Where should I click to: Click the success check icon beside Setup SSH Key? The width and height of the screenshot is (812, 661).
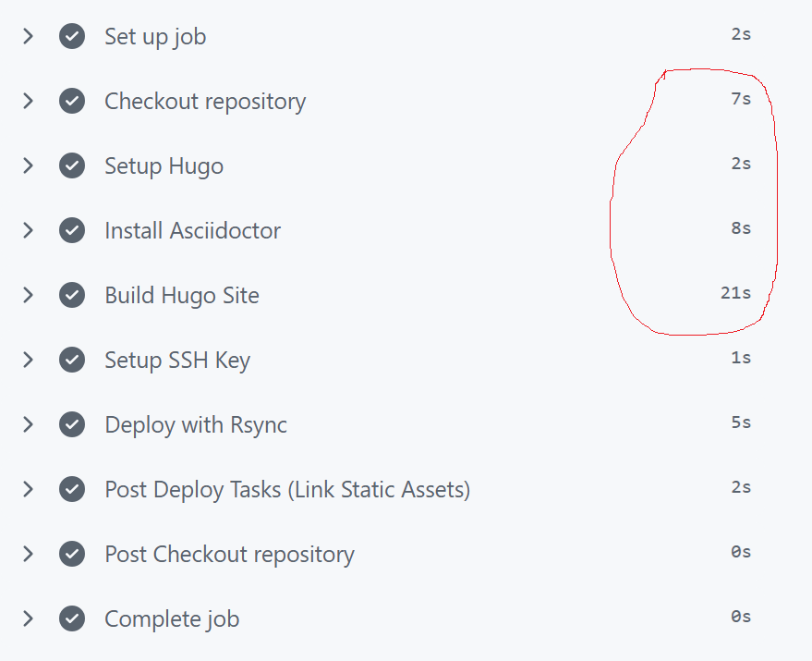coord(72,361)
